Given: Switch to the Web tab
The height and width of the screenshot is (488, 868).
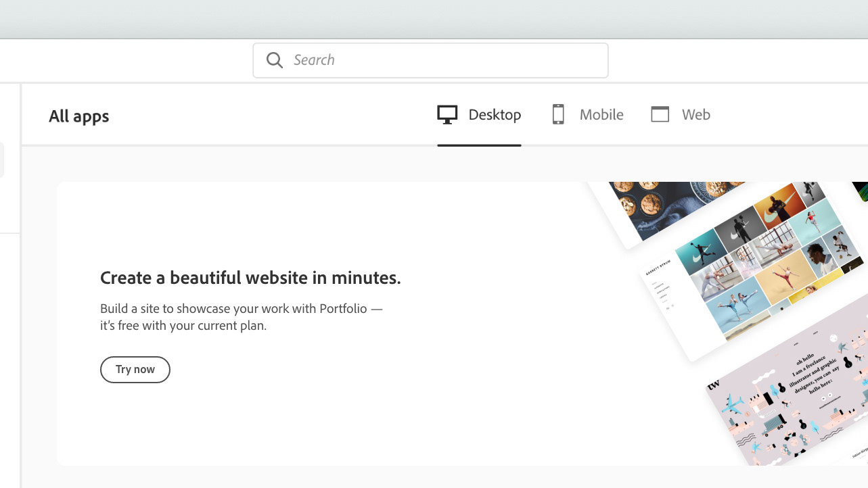Looking at the screenshot, I should pos(681,115).
